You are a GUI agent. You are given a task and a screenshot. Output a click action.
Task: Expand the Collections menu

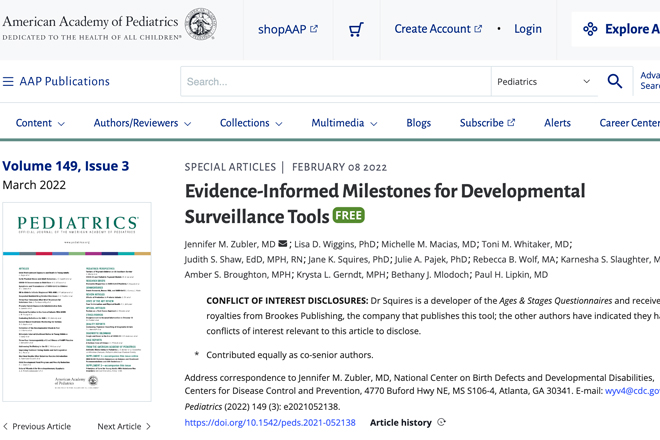tap(251, 123)
